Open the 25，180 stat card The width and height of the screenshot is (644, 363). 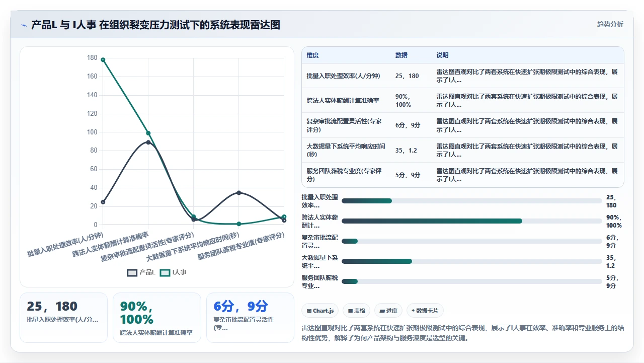63,318
